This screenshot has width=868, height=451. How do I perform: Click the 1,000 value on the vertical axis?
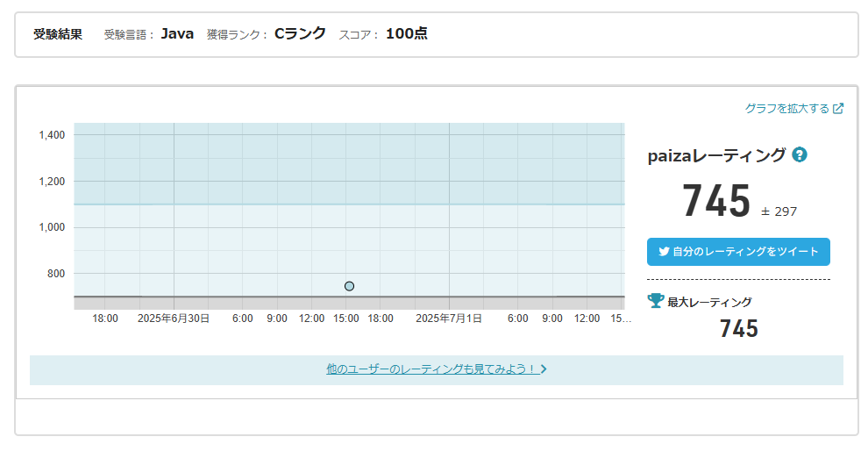(x=52, y=227)
